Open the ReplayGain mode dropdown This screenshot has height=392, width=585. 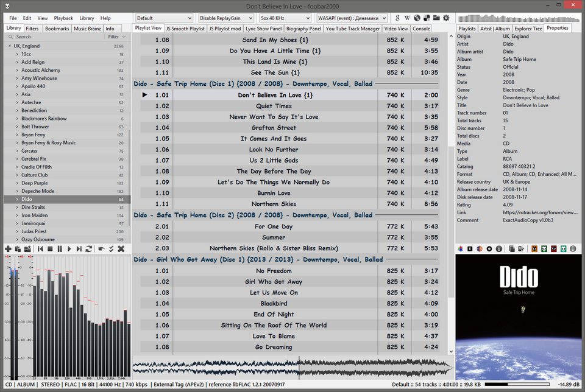point(226,18)
